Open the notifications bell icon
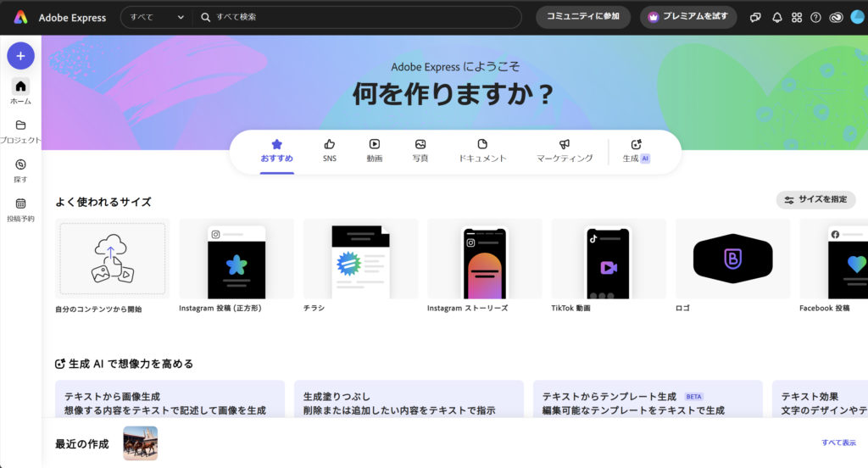The width and height of the screenshot is (868, 468). point(776,17)
